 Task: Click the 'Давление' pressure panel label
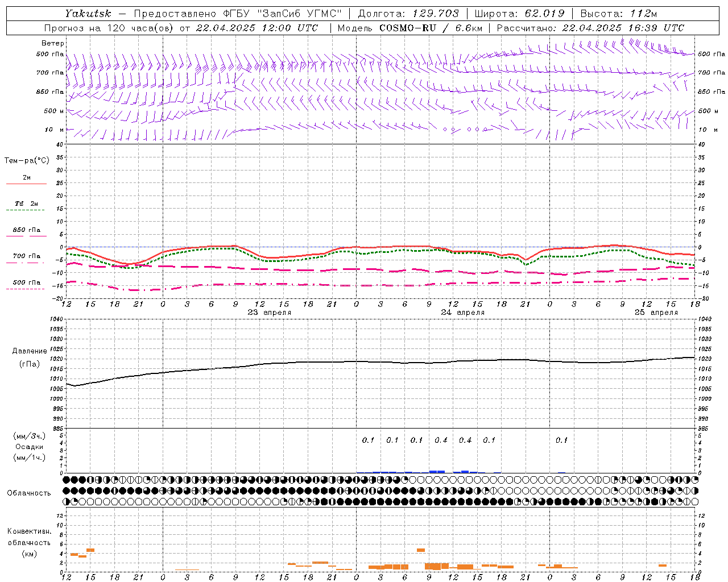point(30,351)
